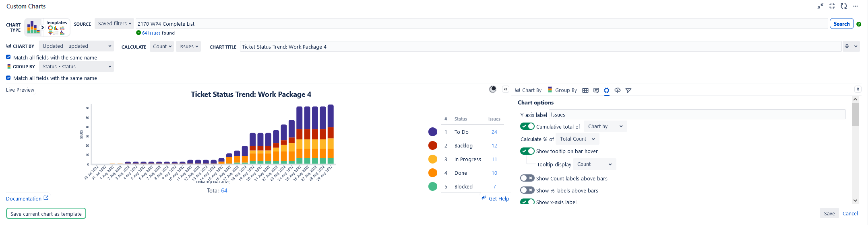868x225 pixels.
Task: Open the gear chart options tab
Action: point(607,90)
